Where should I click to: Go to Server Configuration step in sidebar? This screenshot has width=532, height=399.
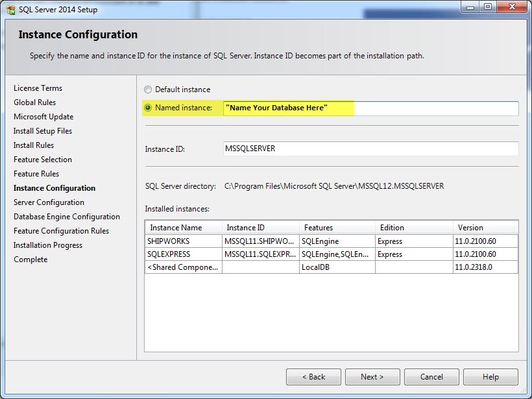49,202
